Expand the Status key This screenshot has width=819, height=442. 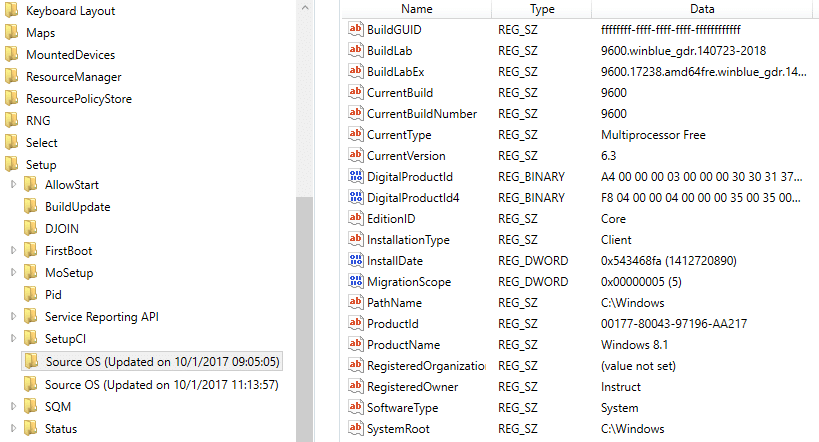14,428
